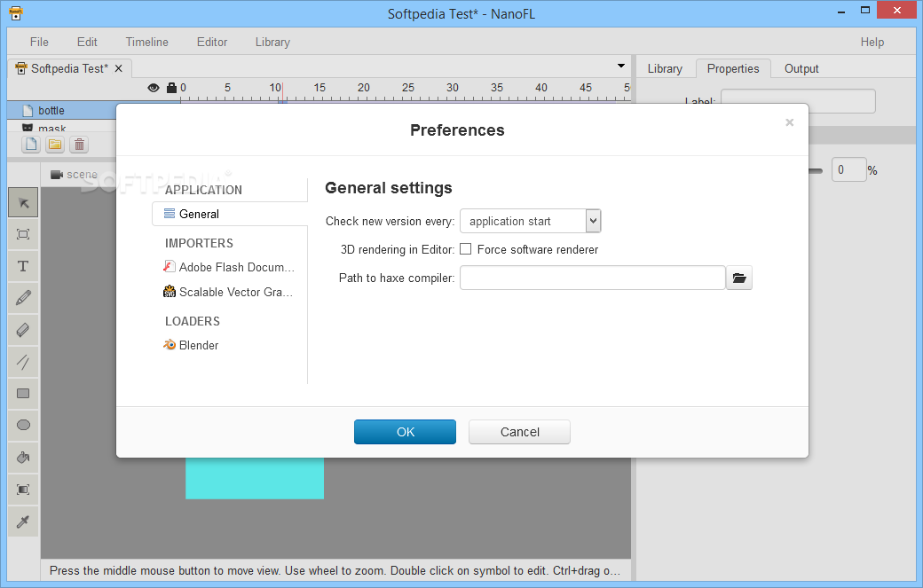Click the Label input field
The height and width of the screenshot is (588, 923).
coord(798,101)
